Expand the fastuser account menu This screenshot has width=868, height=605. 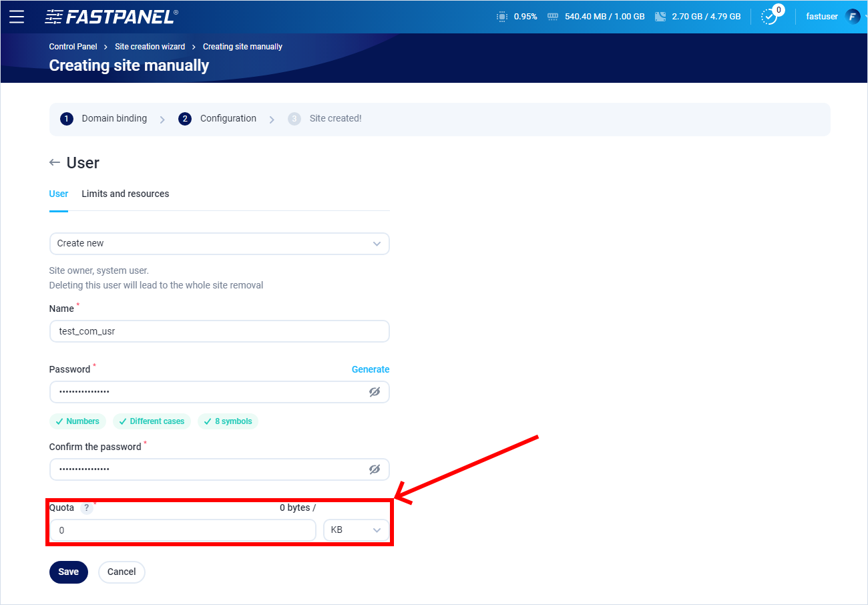[865, 17]
